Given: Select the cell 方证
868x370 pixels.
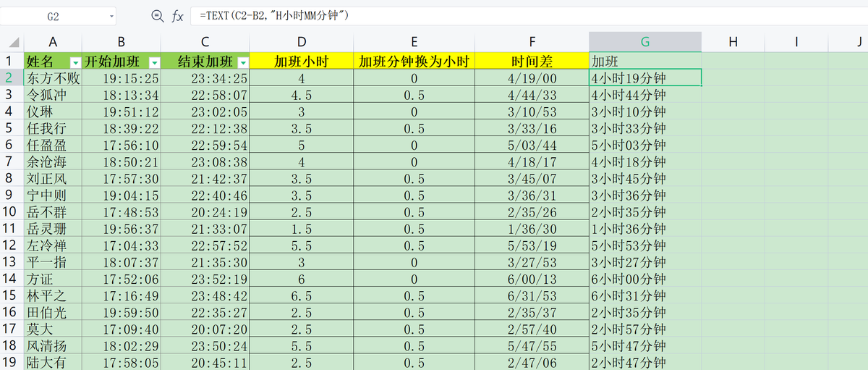Looking at the screenshot, I should tap(53, 279).
